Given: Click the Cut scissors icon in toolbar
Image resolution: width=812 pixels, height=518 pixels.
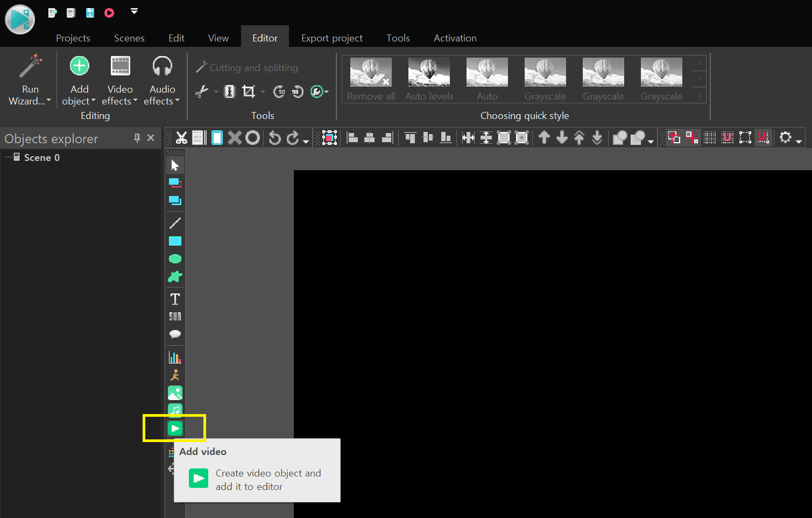Looking at the screenshot, I should 181,138.
